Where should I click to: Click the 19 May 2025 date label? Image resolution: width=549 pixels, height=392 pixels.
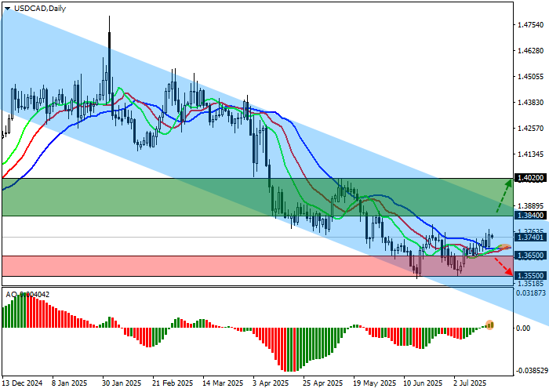[375, 383]
